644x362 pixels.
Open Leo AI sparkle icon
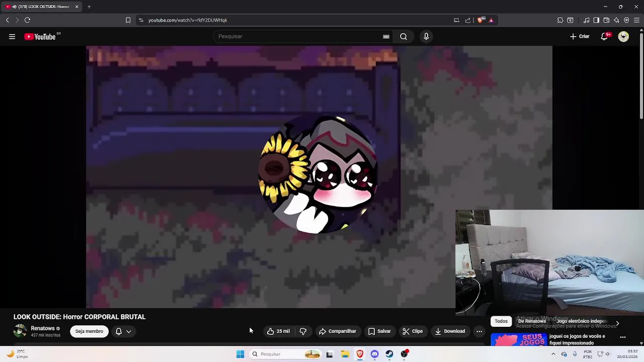click(616, 20)
